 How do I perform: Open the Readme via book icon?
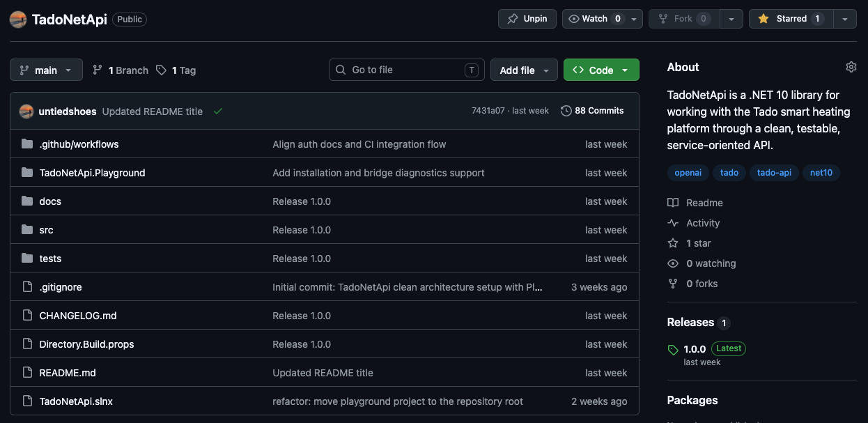coord(673,202)
